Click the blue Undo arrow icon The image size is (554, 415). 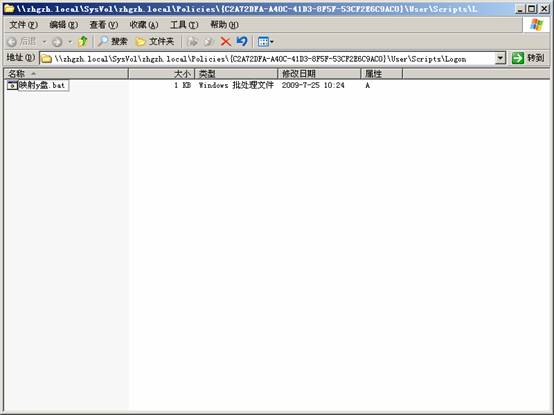coord(242,42)
